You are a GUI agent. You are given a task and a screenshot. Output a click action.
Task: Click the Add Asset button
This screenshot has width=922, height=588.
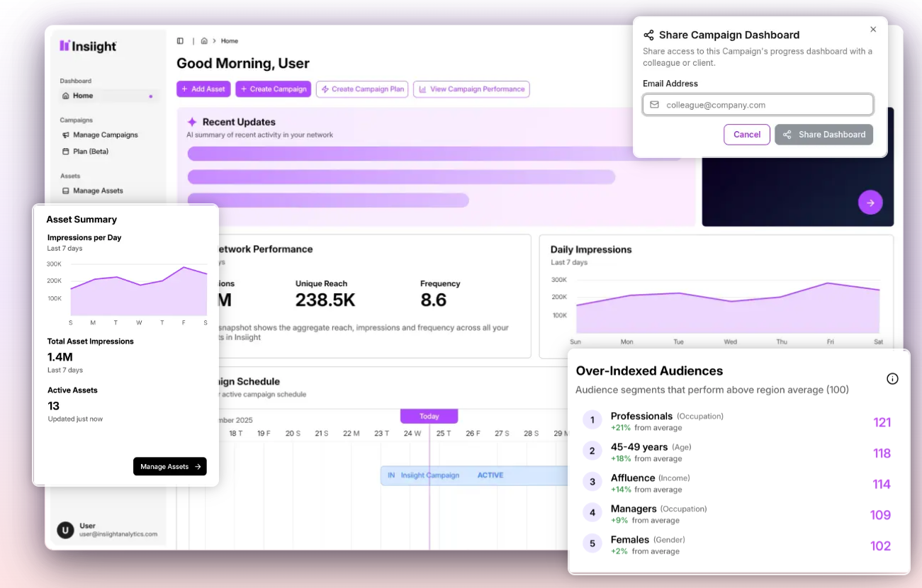(x=203, y=89)
